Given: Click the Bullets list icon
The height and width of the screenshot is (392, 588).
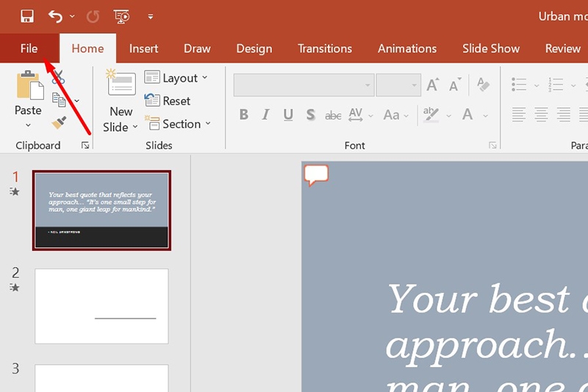Looking at the screenshot, I should pos(519,85).
